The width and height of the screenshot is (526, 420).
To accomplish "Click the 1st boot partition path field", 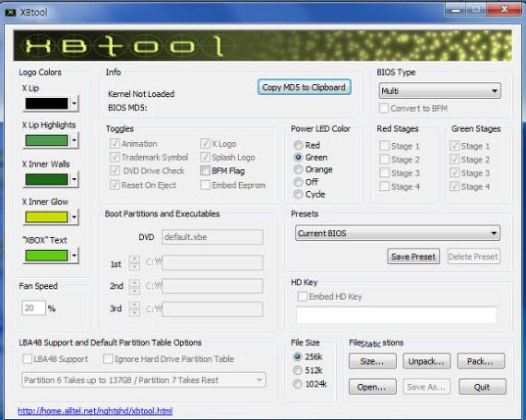I will click(x=212, y=263).
